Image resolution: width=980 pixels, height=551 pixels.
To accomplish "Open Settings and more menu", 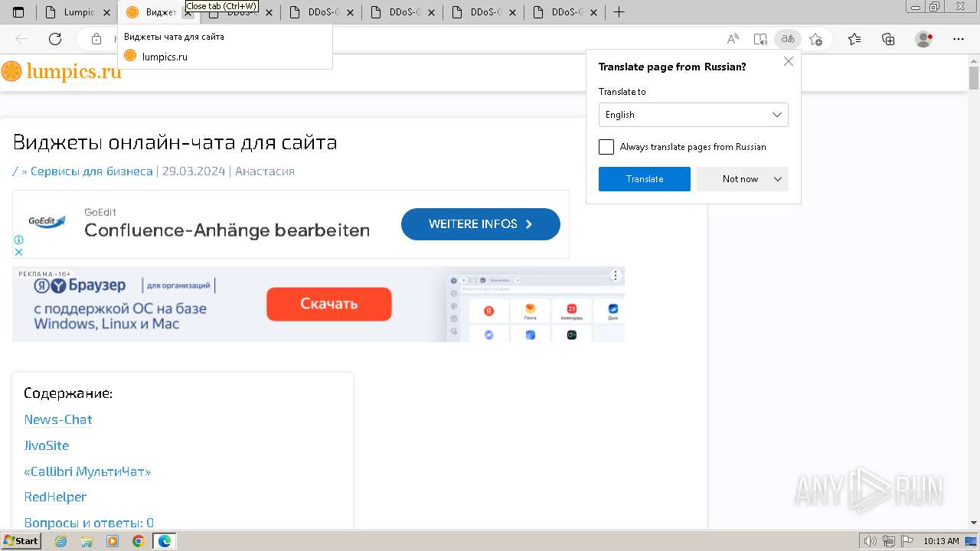I will coord(958,39).
